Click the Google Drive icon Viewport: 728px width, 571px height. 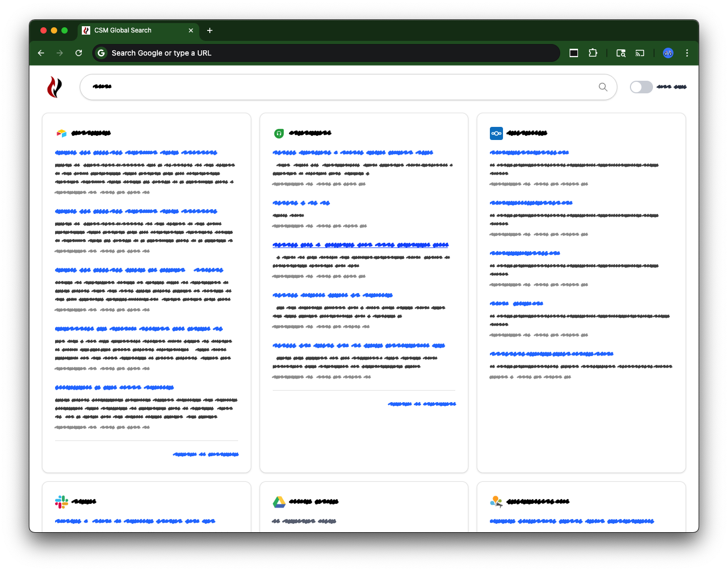coord(279,502)
